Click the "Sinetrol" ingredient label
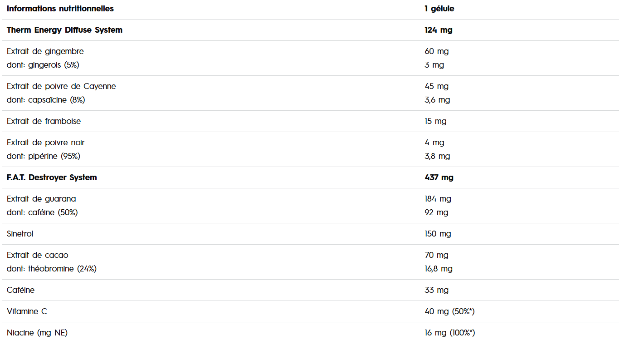The image size is (644, 345). click(x=20, y=234)
